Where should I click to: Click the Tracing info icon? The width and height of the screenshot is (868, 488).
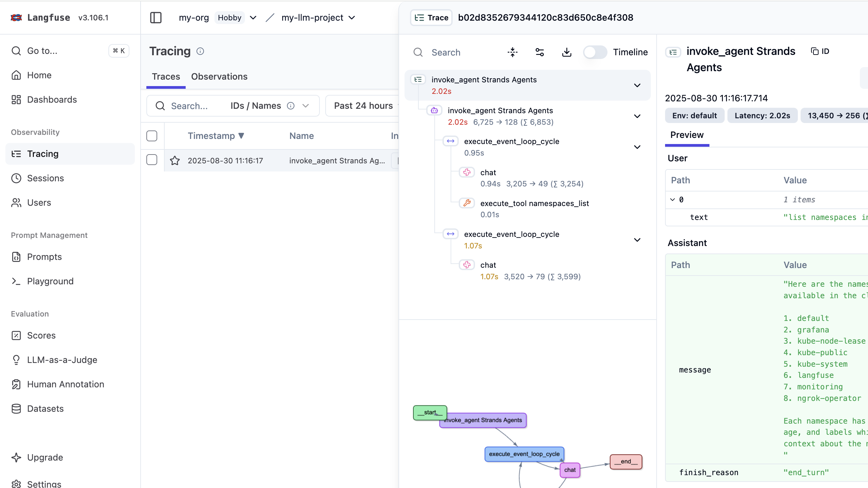click(200, 51)
